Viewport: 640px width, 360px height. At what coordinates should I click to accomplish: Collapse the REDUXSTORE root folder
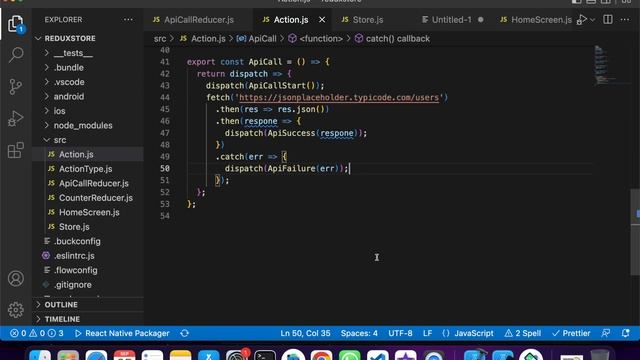pos(70,38)
